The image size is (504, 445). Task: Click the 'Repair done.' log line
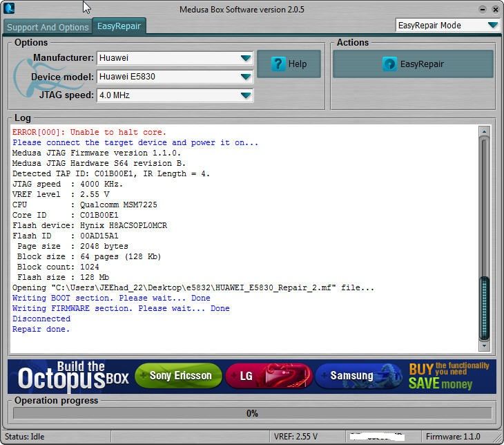point(41,329)
